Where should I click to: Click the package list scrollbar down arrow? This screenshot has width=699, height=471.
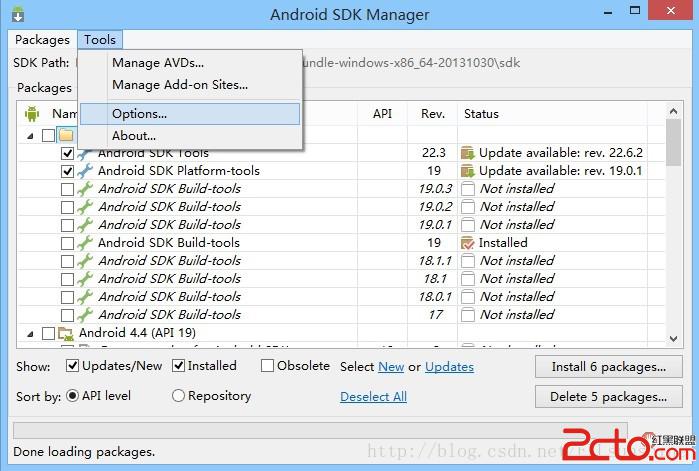[x=674, y=339]
